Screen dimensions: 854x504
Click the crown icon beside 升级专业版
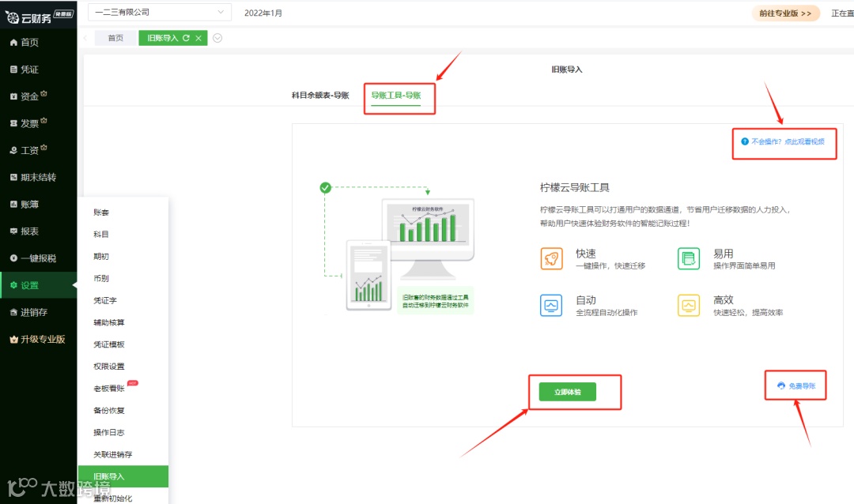(x=13, y=339)
